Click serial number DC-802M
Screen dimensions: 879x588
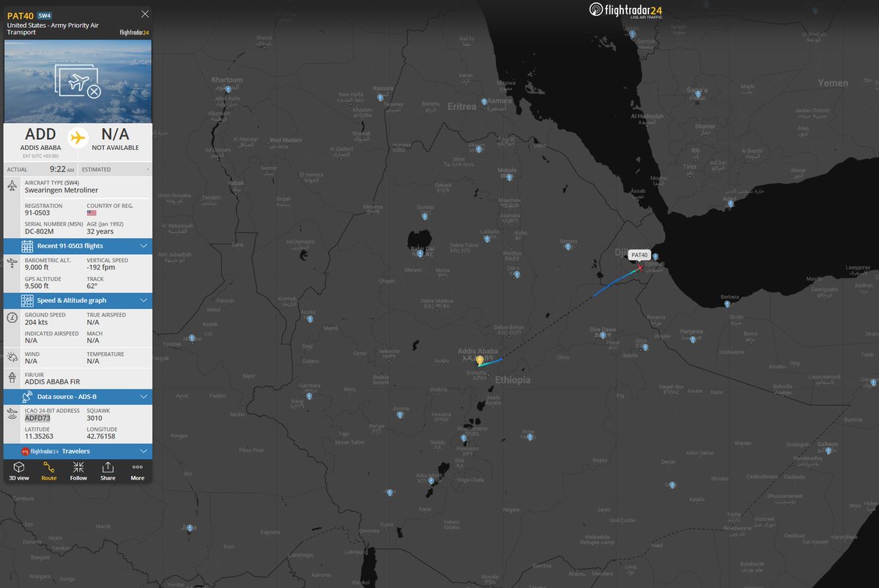(40, 231)
